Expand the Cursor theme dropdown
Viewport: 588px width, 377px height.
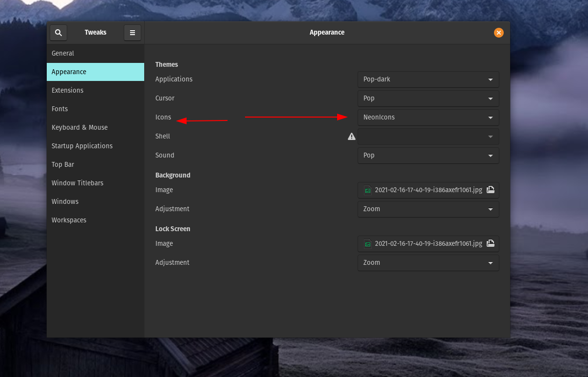click(428, 99)
